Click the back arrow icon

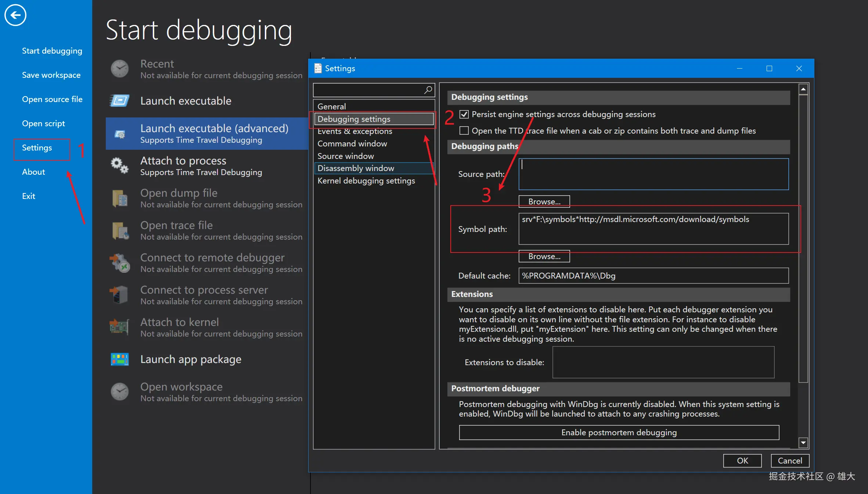tap(15, 15)
